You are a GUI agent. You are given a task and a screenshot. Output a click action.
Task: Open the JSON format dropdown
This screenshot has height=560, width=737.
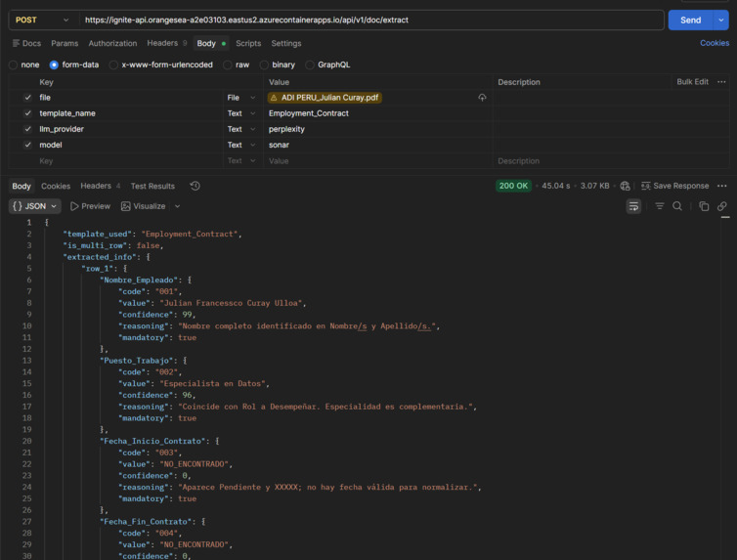[35, 206]
